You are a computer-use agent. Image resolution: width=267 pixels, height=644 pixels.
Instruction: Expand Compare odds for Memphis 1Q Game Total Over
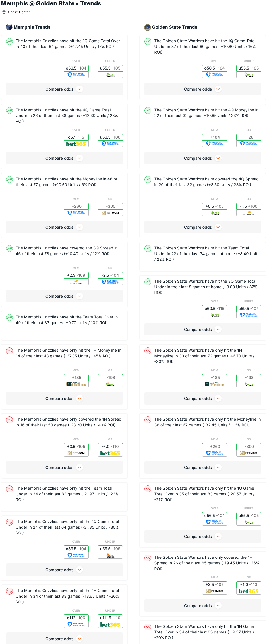tap(64, 89)
